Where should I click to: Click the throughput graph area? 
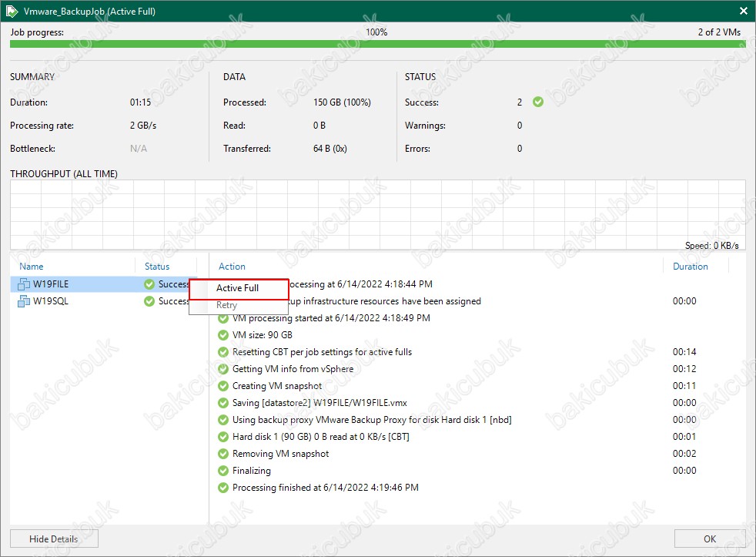point(377,215)
